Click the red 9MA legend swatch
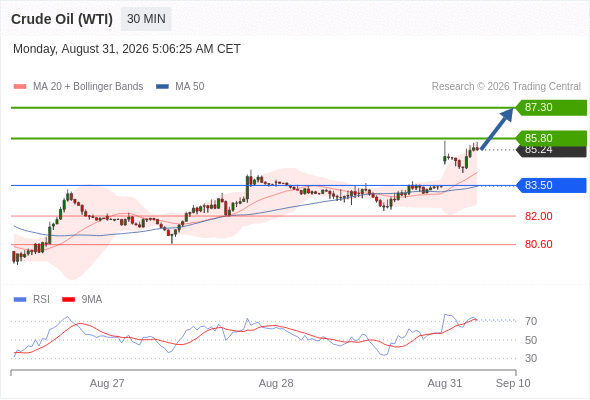Screen dimensions: 590x400 click(68, 300)
